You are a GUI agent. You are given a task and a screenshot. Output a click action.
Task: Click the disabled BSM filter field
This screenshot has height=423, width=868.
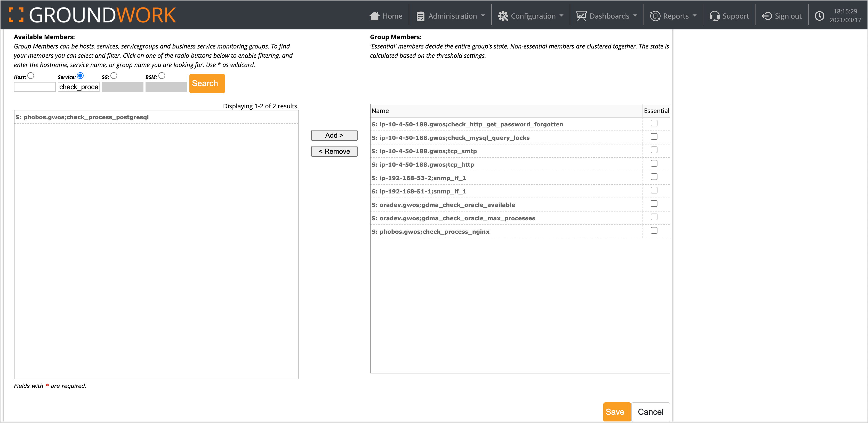coord(166,87)
